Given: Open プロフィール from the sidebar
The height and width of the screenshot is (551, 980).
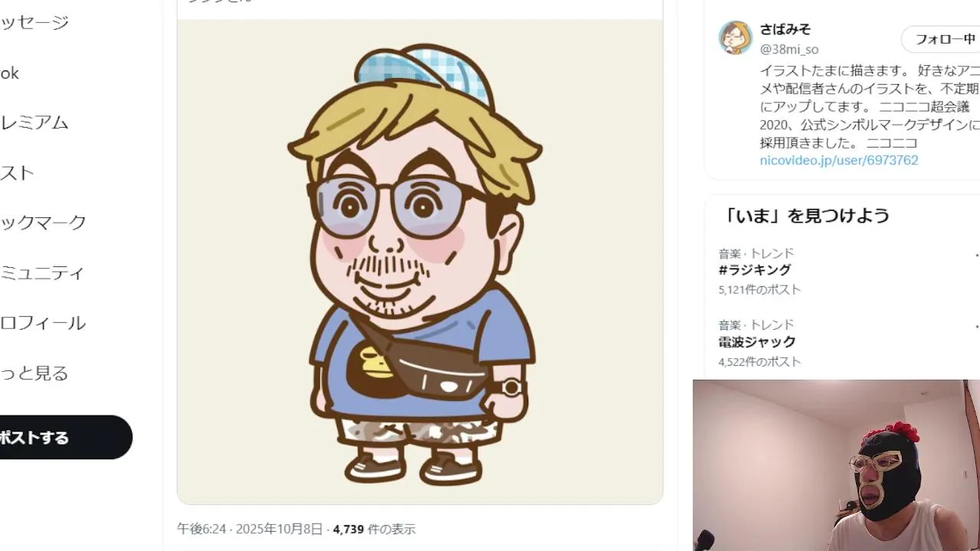Looking at the screenshot, I should [x=43, y=323].
